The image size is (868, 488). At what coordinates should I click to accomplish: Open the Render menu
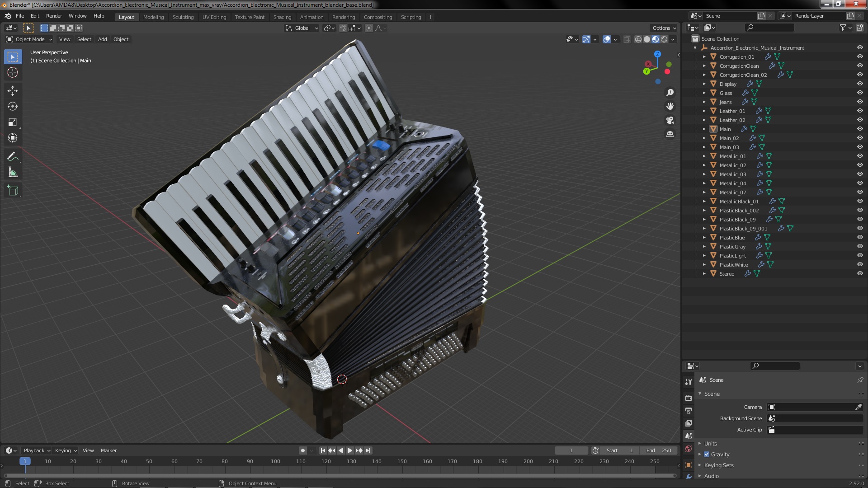click(x=54, y=16)
